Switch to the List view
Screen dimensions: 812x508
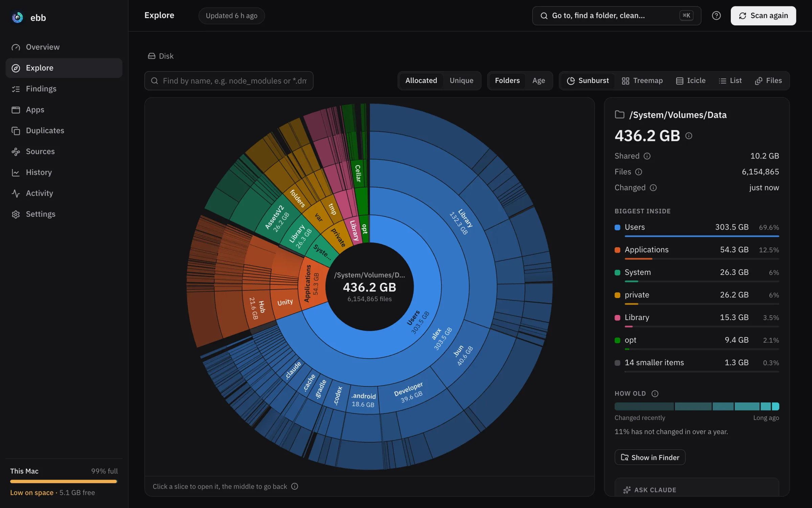pyautogui.click(x=730, y=81)
